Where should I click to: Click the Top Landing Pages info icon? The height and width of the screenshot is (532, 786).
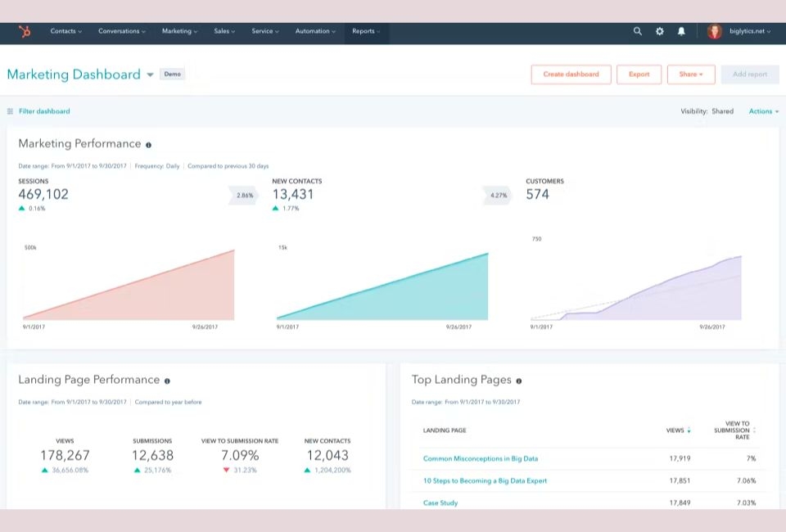click(519, 381)
